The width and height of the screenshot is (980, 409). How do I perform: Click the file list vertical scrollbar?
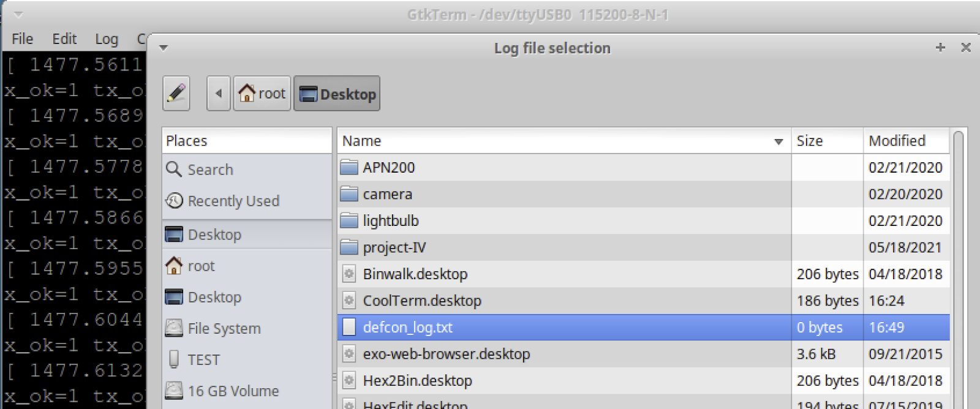pos(959,269)
